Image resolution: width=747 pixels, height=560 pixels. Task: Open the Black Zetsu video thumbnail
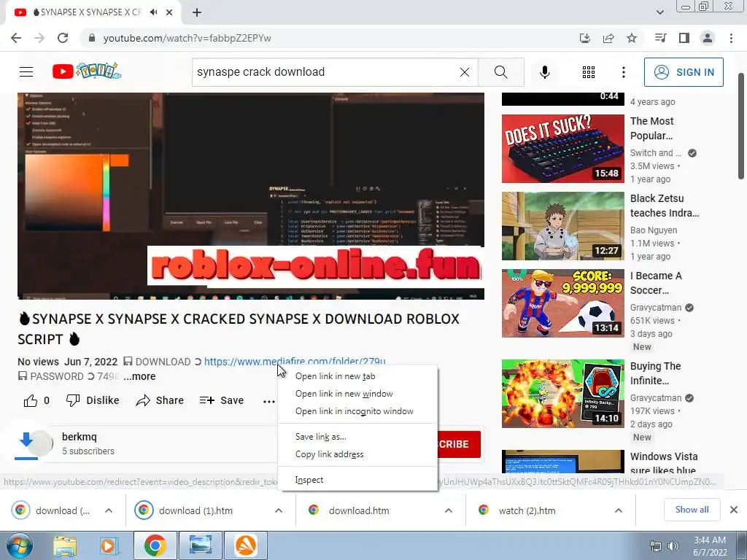(562, 226)
